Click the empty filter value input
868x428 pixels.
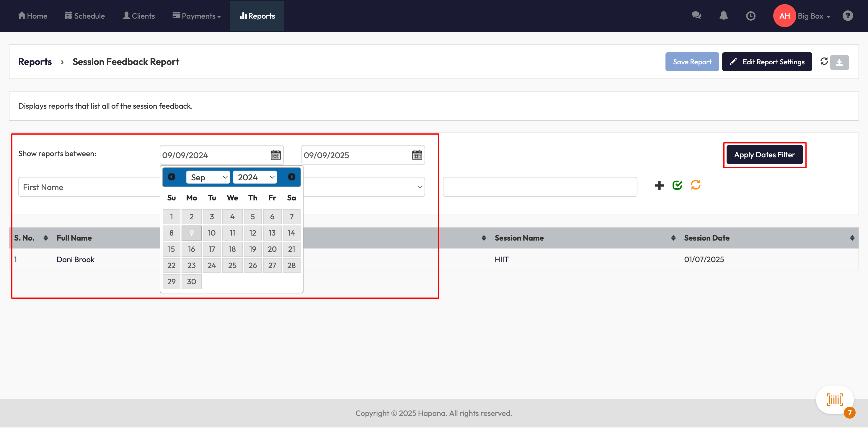(x=540, y=187)
